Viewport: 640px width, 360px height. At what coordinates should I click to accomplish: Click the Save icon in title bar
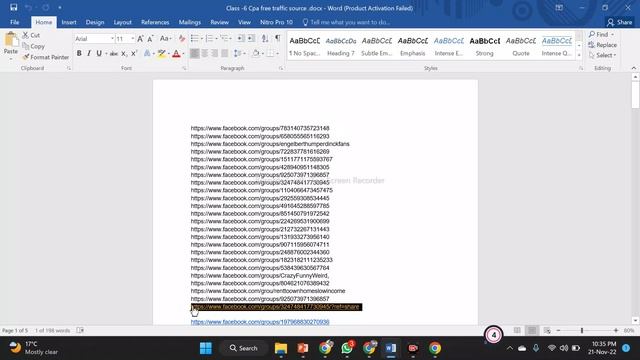pyautogui.click(x=13, y=7)
